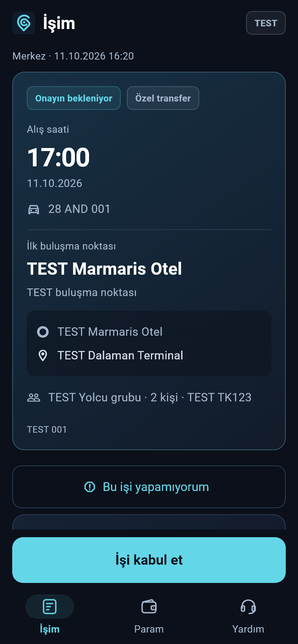This screenshot has height=644, width=298.
Task: Tap the partially hidden card below decline button
Action: [x=149, y=522]
